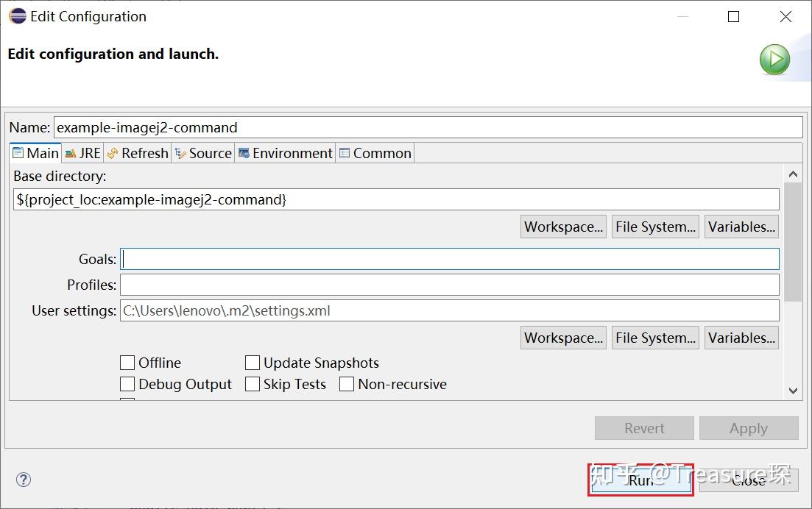Toggle the Debug Output checkbox
Image resolution: width=812 pixels, height=509 pixels.
[127, 384]
